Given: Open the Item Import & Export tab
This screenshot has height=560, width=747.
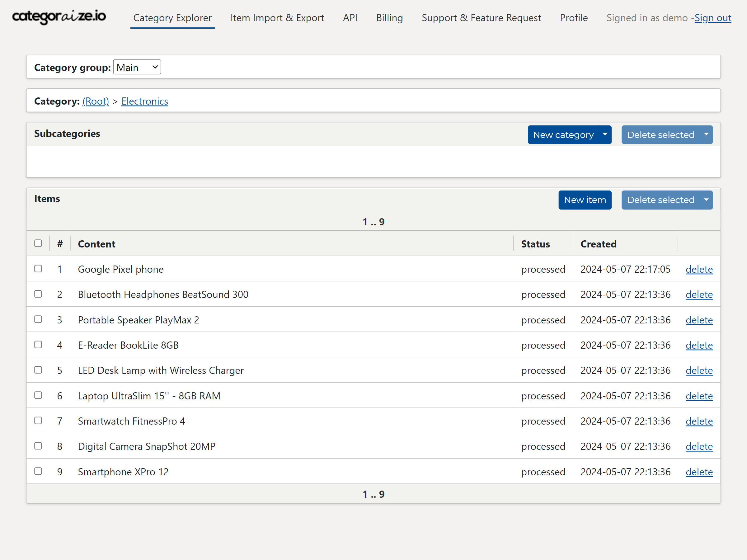Looking at the screenshot, I should click(277, 18).
